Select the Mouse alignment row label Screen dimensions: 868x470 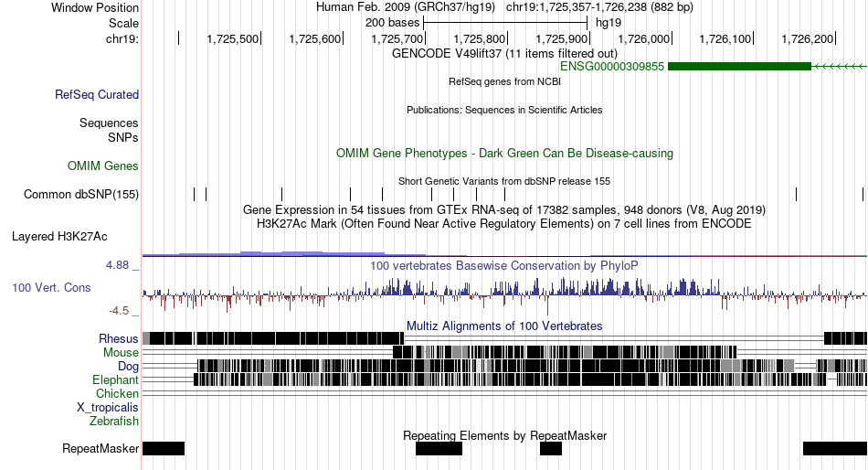point(121,353)
